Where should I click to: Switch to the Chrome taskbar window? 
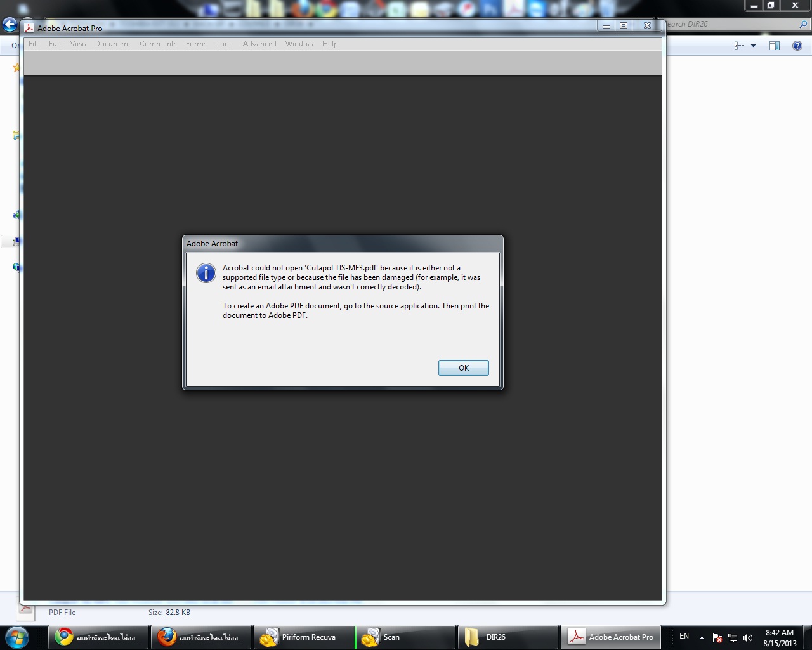coord(99,637)
